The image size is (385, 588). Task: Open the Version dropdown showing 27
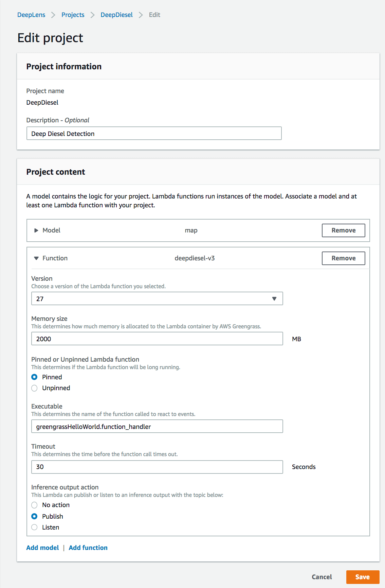pyautogui.click(x=157, y=299)
